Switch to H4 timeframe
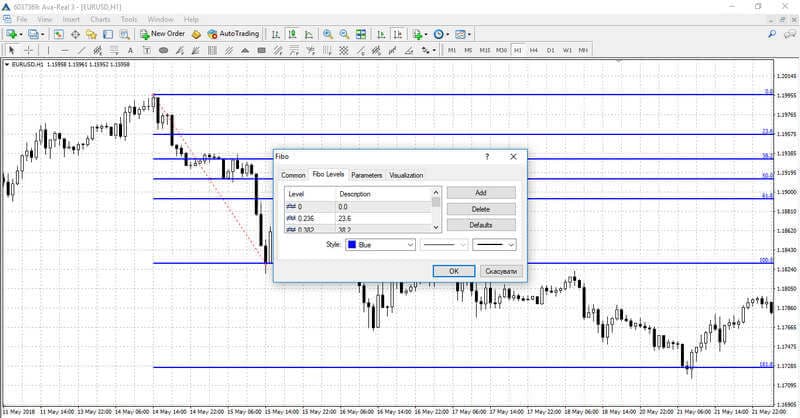The width and height of the screenshot is (800, 418). (x=534, y=50)
